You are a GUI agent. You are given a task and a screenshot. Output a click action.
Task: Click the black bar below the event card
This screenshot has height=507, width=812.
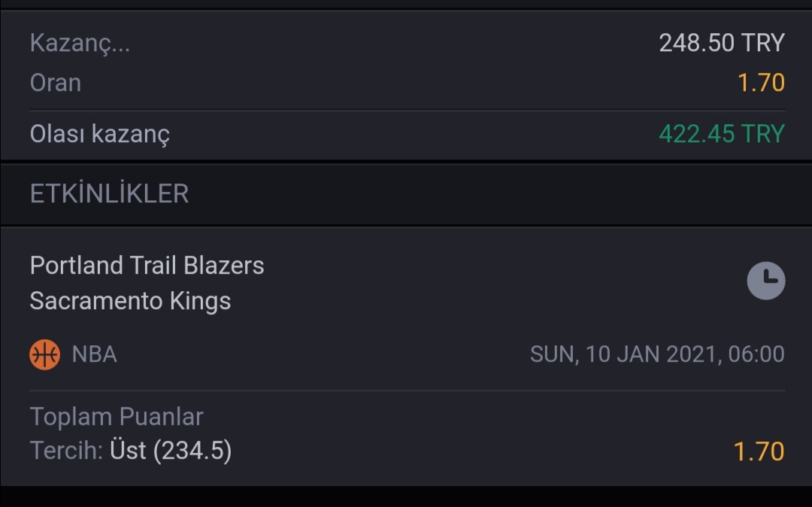click(x=406, y=496)
